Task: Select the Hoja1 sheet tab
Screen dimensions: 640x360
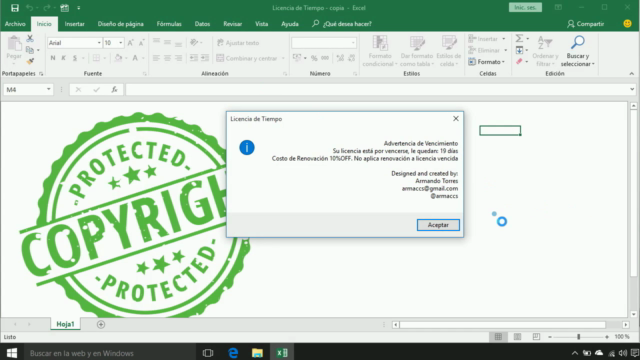Action: tap(65, 324)
